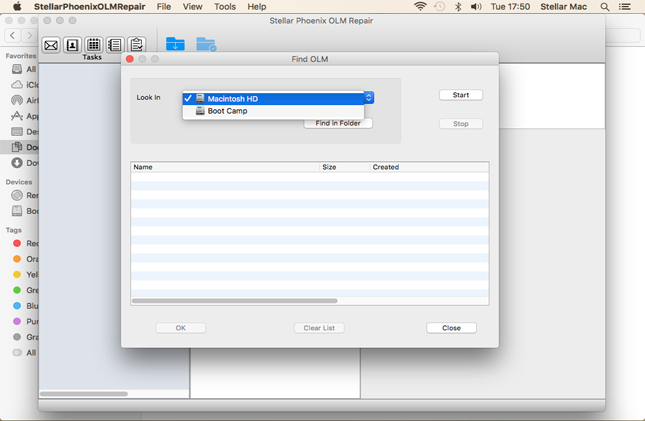Click the Contacts icon in toolbar

[x=72, y=45]
